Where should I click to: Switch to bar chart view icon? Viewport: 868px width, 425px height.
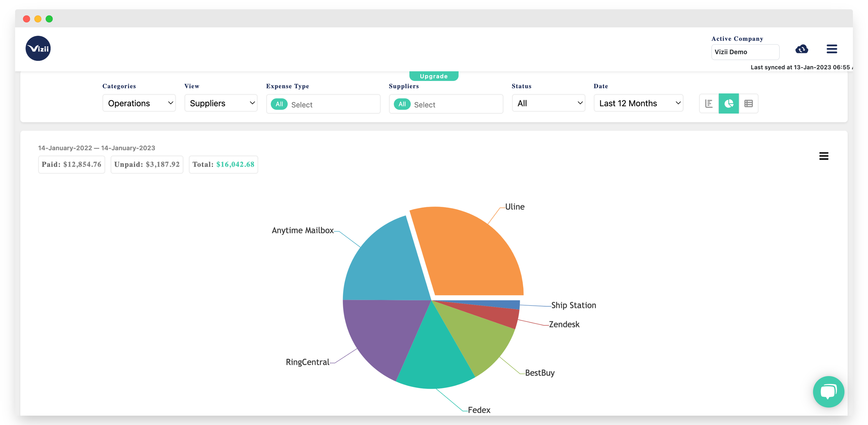709,104
